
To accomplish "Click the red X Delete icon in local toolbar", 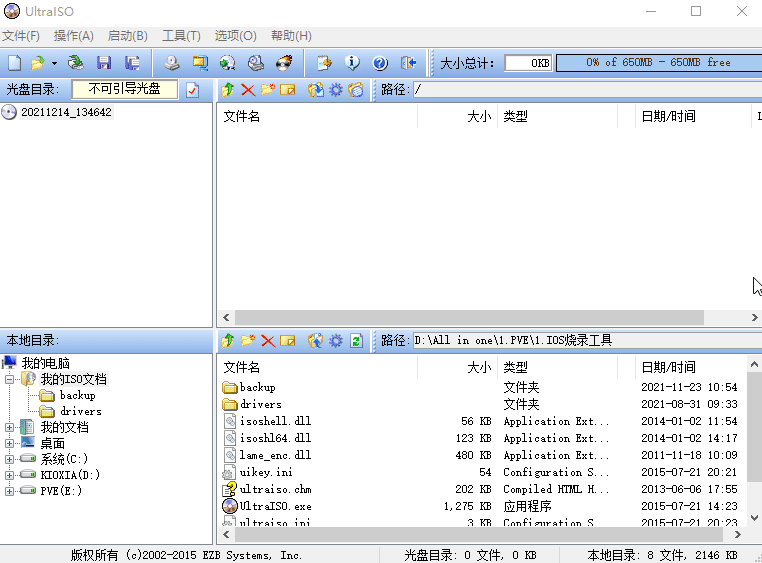I will point(268,341).
